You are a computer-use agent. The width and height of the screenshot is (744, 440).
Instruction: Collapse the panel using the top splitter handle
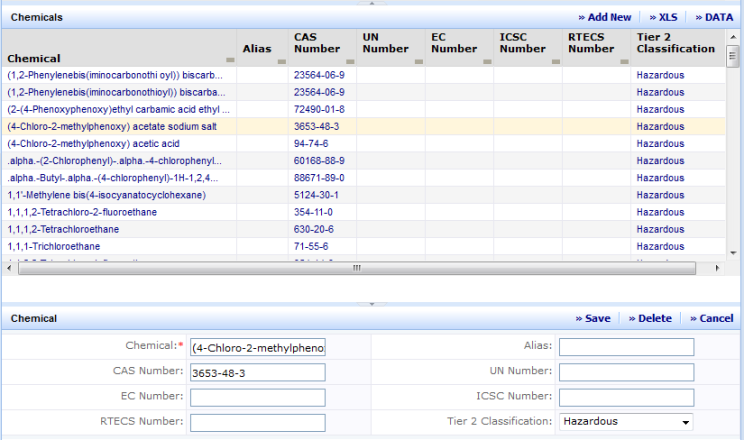pos(371,3)
